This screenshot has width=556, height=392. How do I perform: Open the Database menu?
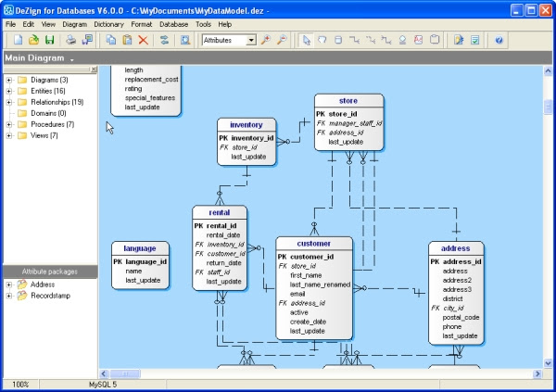[174, 24]
